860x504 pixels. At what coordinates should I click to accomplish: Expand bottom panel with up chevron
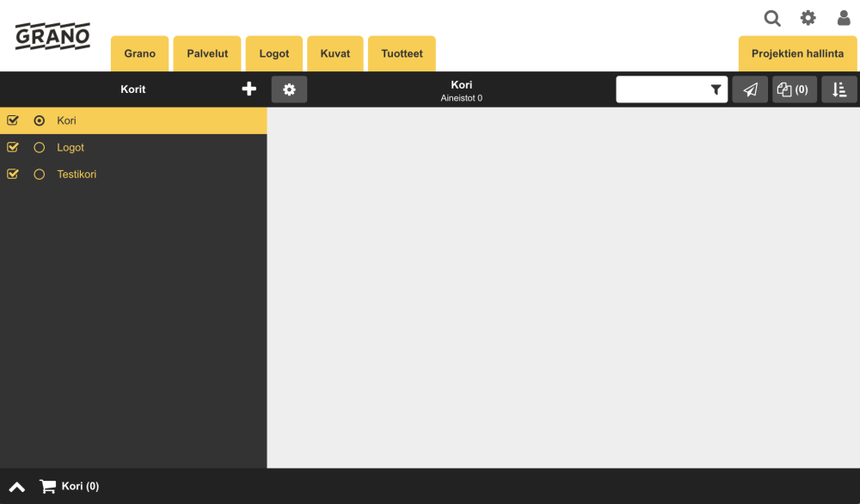pyautogui.click(x=17, y=487)
